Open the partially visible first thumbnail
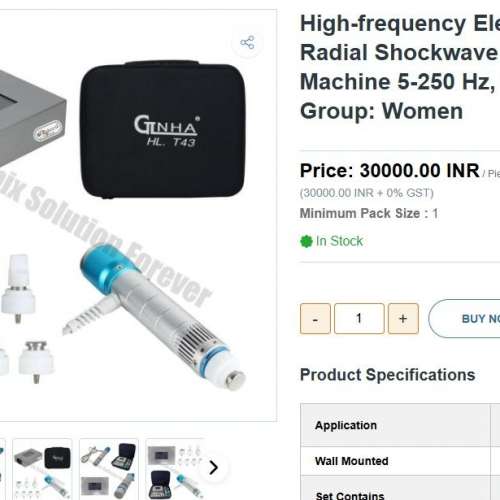The width and height of the screenshot is (500, 500). coord(3,469)
